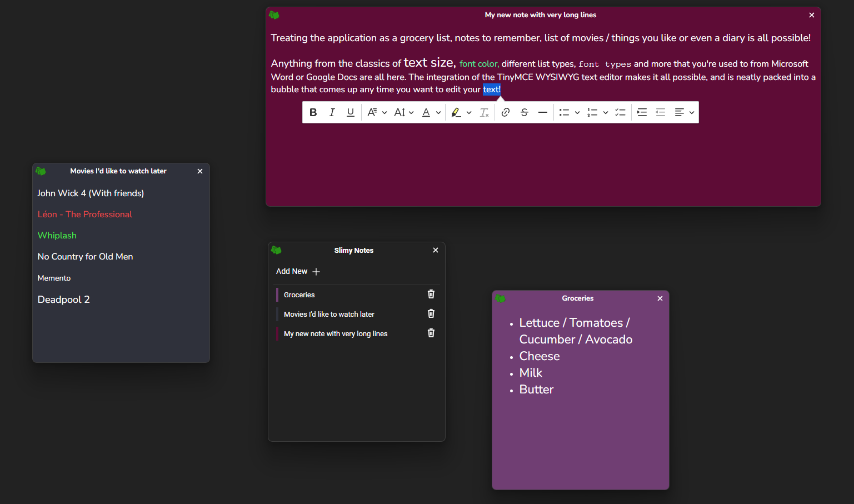Apply the text color button in the toolbar
Image resolution: width=854 pixels, height=504 pixels.
click(x=426, y=112)
